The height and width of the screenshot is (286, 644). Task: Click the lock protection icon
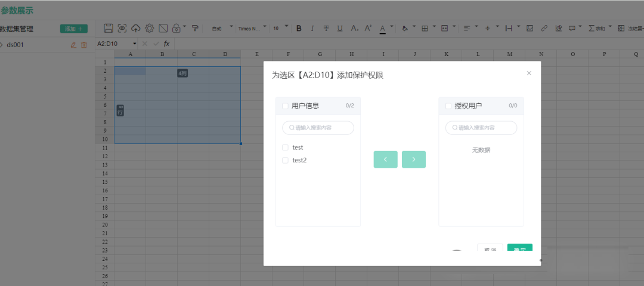pyautogui.click(x=176, y=28)
